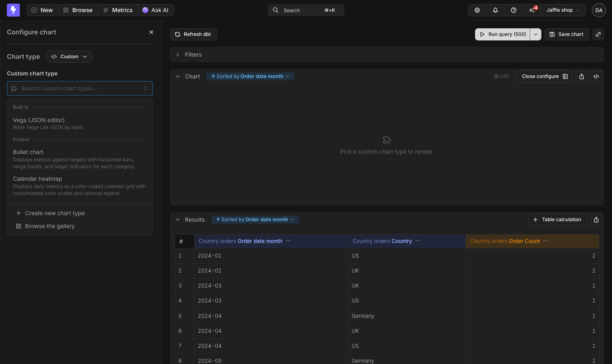Close the Configure chart panel
Viewport: 612px width, 364px height.
pyautogui.click(x=151, y=32)
